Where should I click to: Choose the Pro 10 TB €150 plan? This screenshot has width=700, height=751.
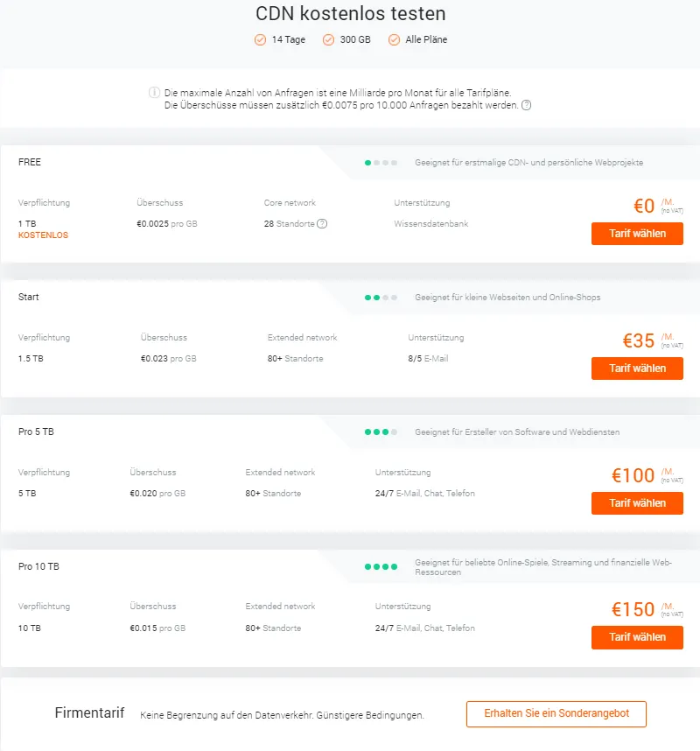637,638
